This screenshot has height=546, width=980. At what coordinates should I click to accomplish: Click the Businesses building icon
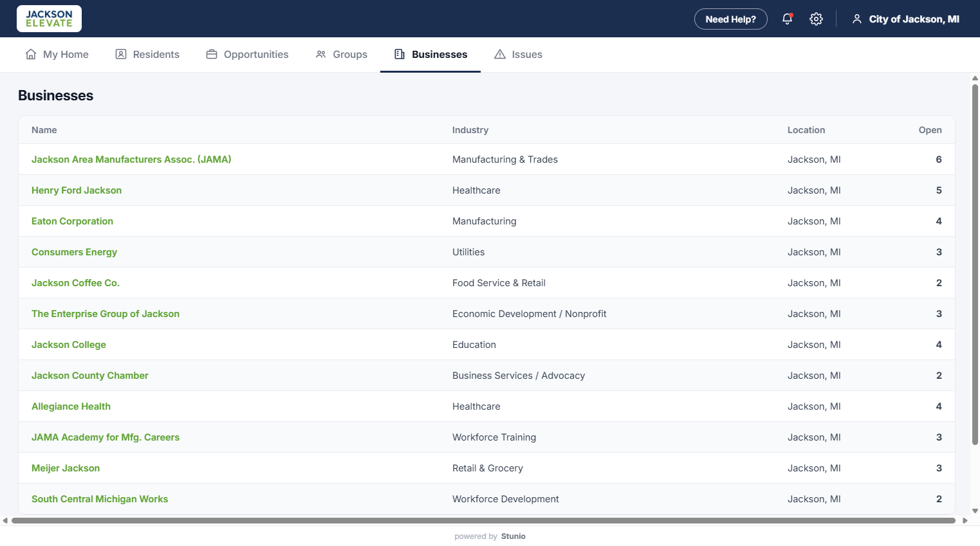(x=400, y=54)
